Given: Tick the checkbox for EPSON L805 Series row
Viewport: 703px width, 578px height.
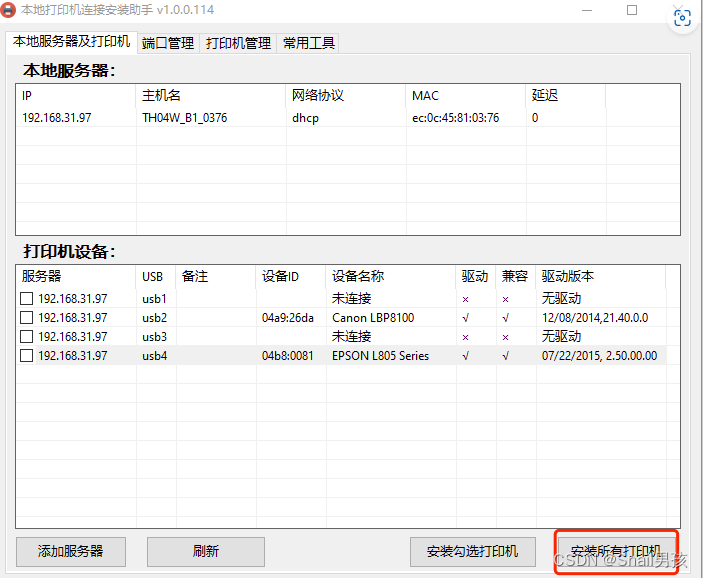Looking at the screenshot, I should (x=26, y=356).
